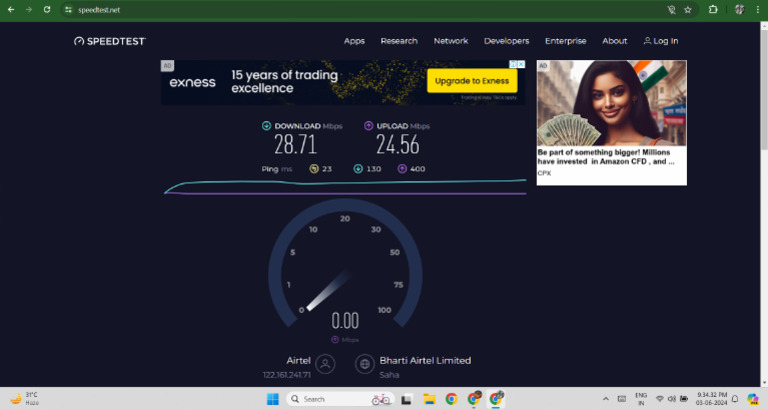This screenshot has width=768, height=410.
Task: Click the taskbar Search box
Action: click(340, 399)
